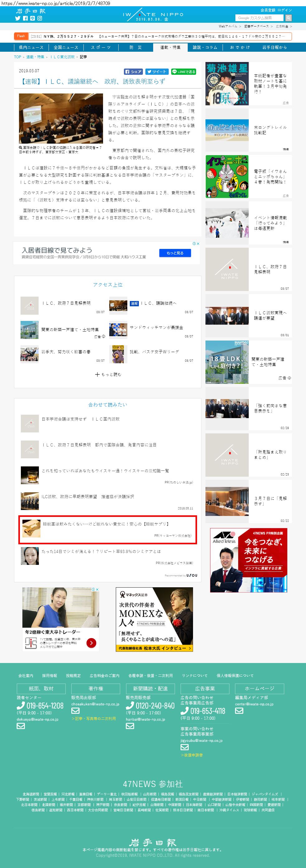Click the search magnifier button
This screenshot has height=868, width=306.
289,18
